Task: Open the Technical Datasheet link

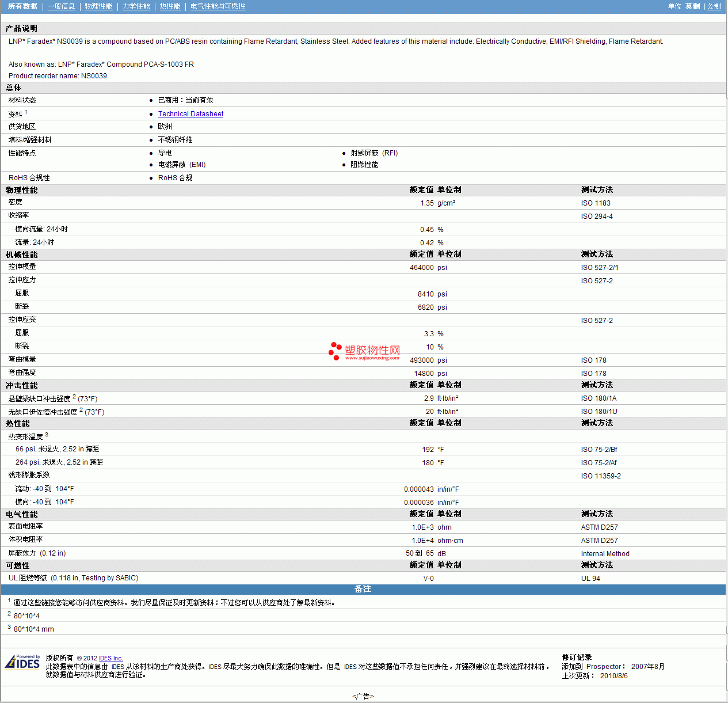Action: (x=190, y=114)
